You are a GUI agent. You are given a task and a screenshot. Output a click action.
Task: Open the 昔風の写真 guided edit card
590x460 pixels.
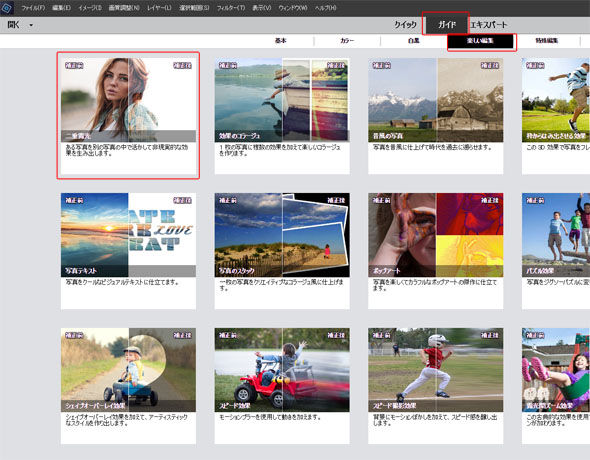point(435,116)
